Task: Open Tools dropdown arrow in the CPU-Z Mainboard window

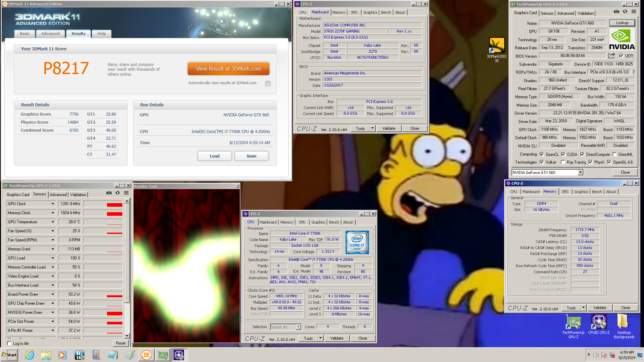Action: 372,128
